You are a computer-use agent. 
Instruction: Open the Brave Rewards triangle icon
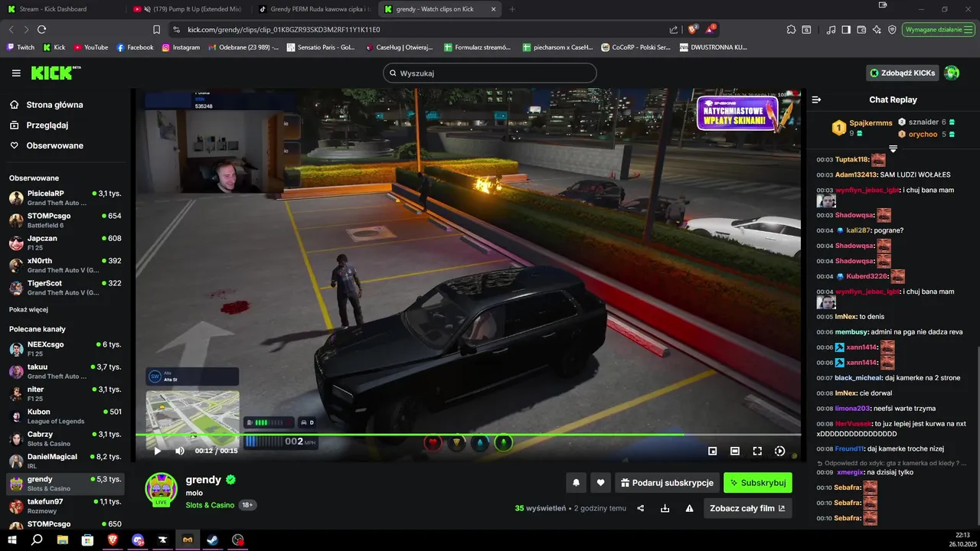(711, 29)
